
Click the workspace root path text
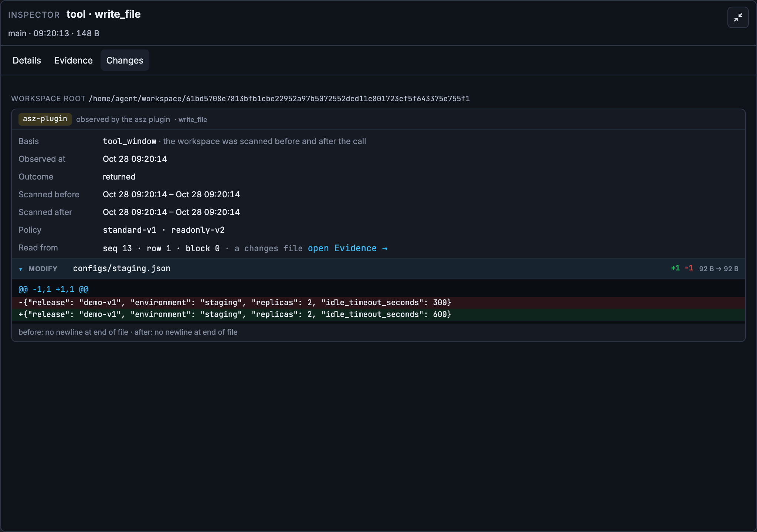click(x=279, y=99)
